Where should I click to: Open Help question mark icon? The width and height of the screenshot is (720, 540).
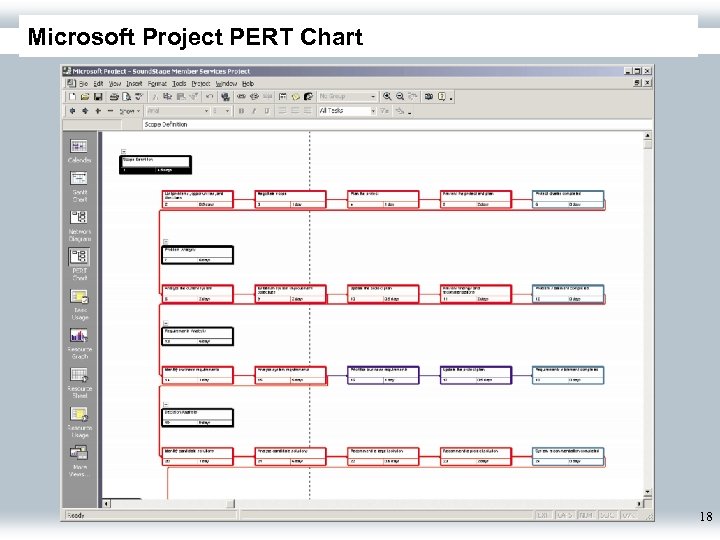point(442,96)
